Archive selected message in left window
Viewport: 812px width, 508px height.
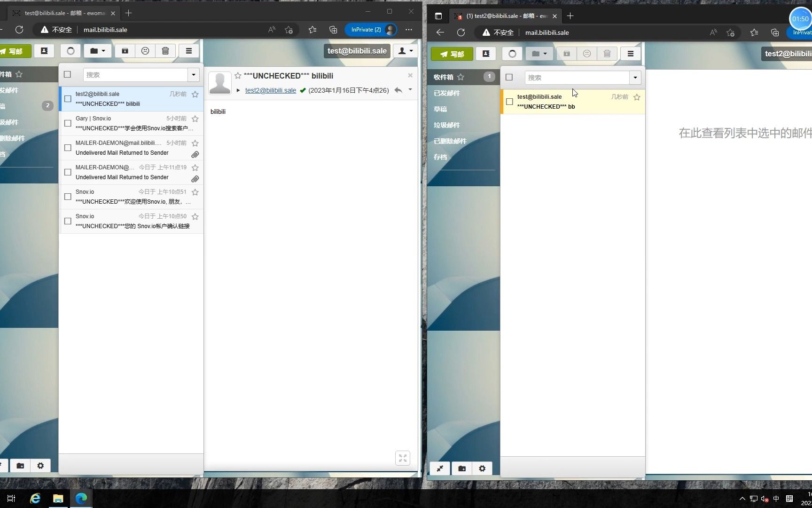tap(125, 51)
